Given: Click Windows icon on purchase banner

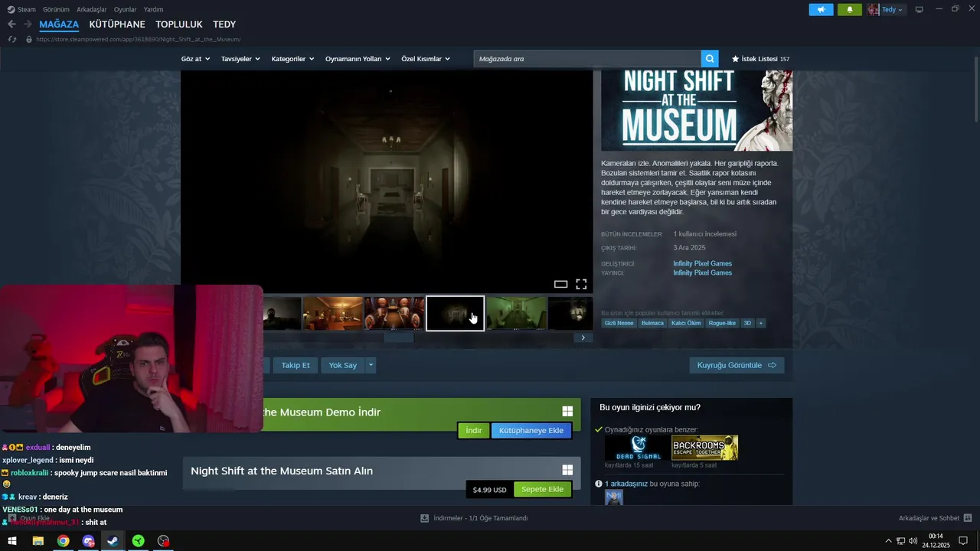Looking at the screenshot, I should pyautogui.click(x=567, y=470).
